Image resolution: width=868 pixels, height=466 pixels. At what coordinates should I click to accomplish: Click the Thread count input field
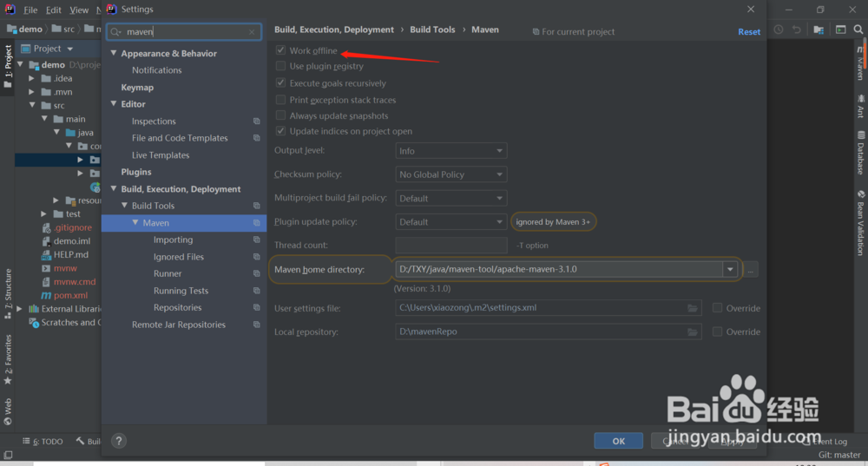(450, 246)
